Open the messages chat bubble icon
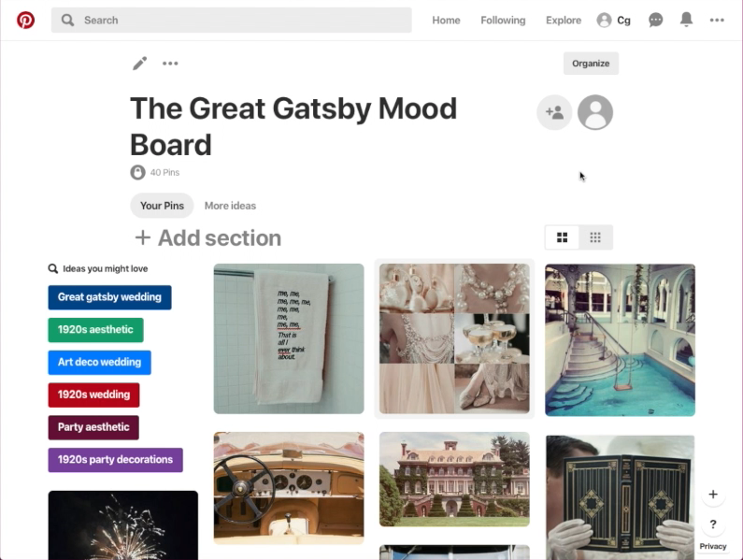 click(x=655, y=20)
